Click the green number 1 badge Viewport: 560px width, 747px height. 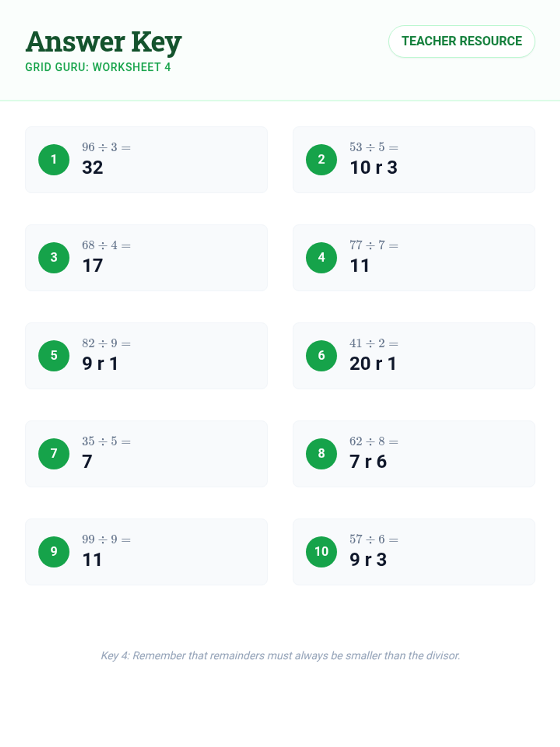(54, 160)
